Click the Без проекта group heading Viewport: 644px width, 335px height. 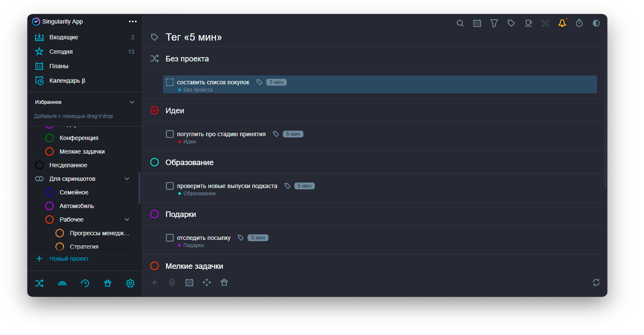pyautogui.click(x=187, y=59)
